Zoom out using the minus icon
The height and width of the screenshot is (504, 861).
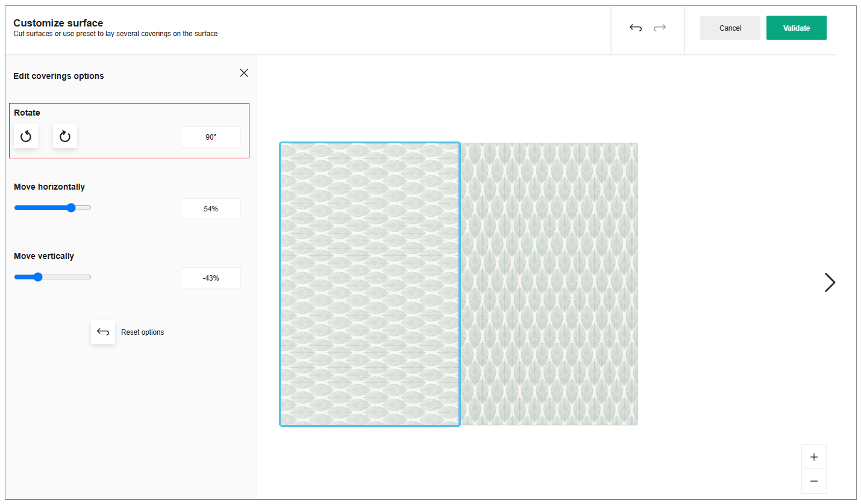tap(814, 481)
